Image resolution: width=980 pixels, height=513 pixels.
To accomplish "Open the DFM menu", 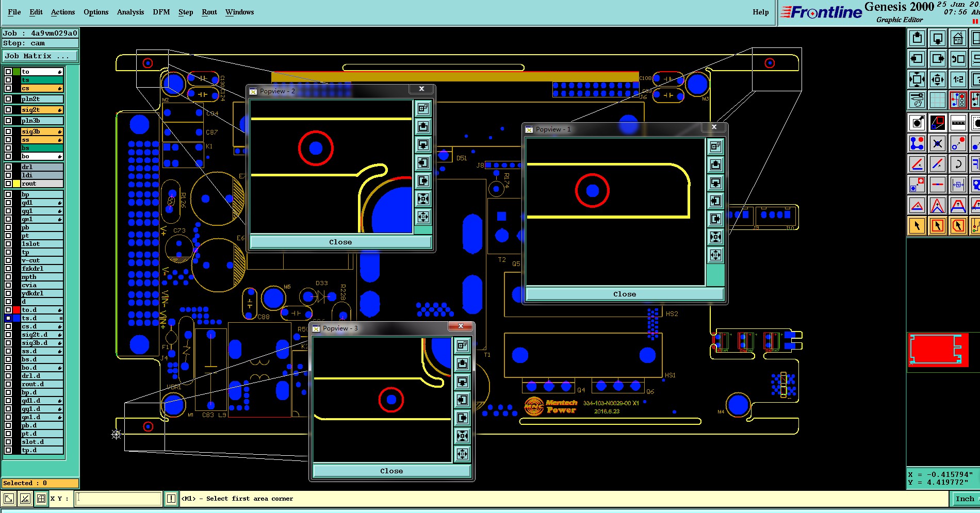I will click(x=161, y=12).
